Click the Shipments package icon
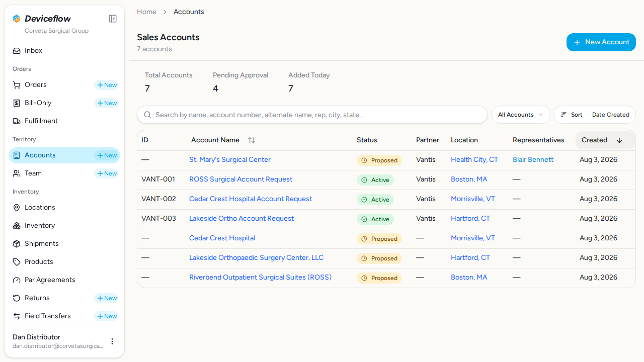644x362 pixels. pos(17,244)
